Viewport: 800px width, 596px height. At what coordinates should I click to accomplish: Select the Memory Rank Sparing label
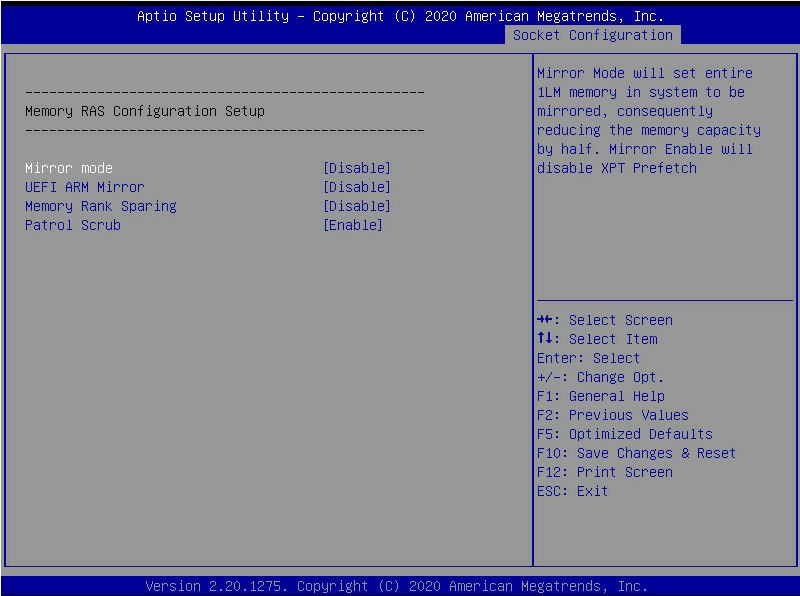(101, 206)
